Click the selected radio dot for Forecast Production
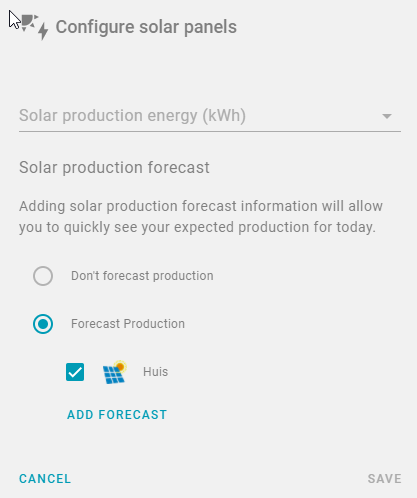This screenshot has height=498, width=417. [x=43, y=324]
